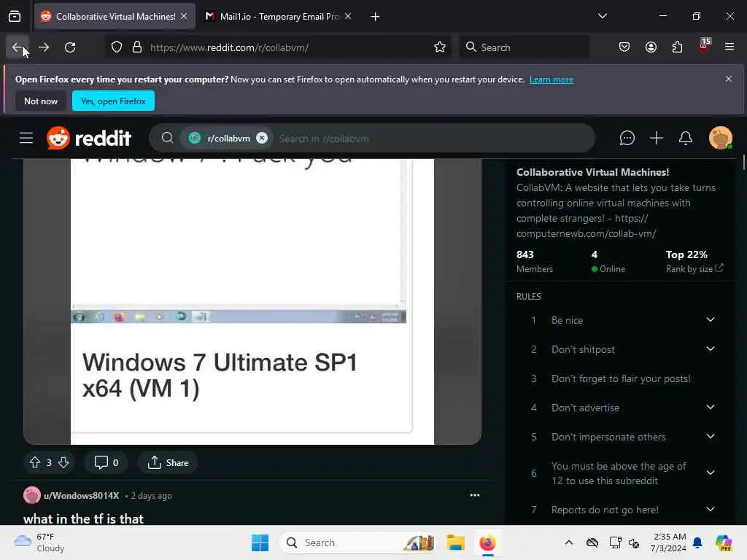The image size is (747, 560).
Task: Expand the age of 12 rule
Action: [x=711, y=472]
